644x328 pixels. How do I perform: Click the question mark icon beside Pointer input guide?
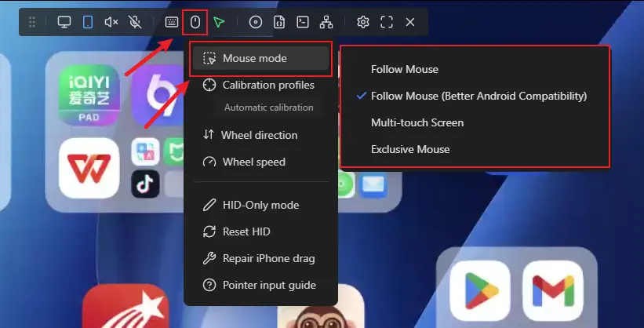click(209, 286)
